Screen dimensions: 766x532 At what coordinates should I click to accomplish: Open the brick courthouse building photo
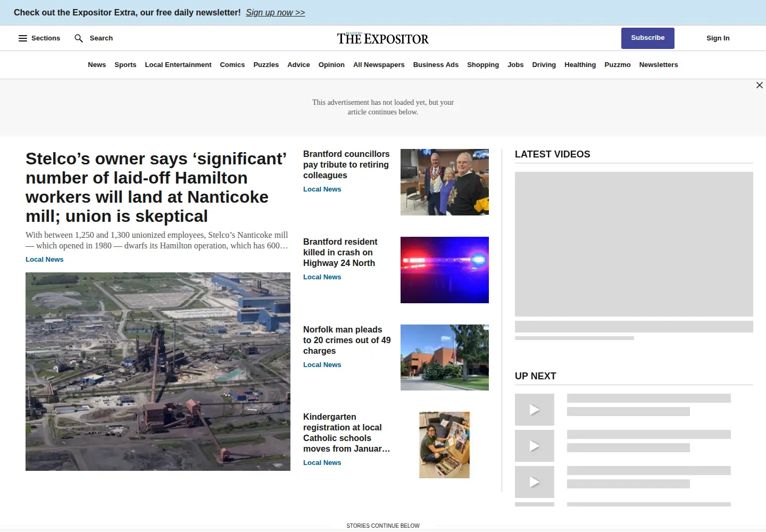point(445,358)
